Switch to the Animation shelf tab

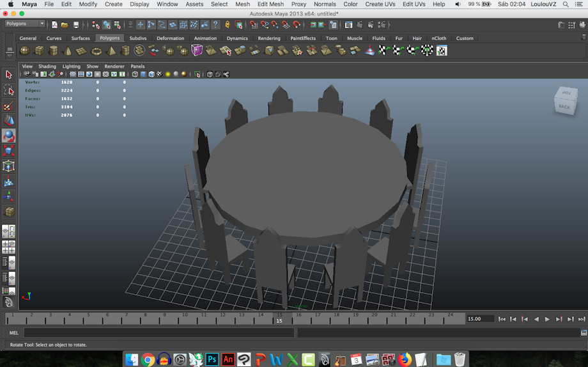pyautogui.click(x=205, y=38)
